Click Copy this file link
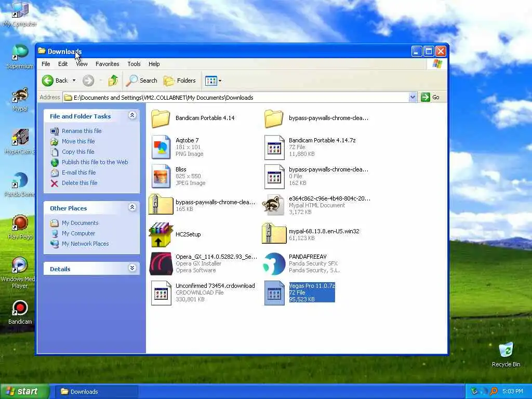The height and width of the screenshot is (399, 532). tap(78, 152)
